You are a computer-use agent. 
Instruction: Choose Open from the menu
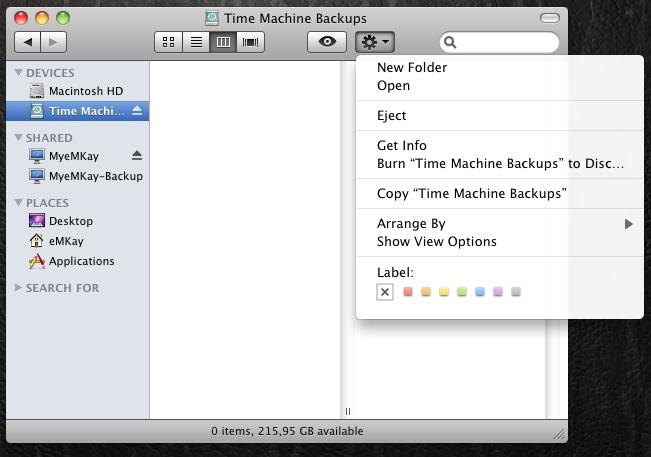coord(500,86)
